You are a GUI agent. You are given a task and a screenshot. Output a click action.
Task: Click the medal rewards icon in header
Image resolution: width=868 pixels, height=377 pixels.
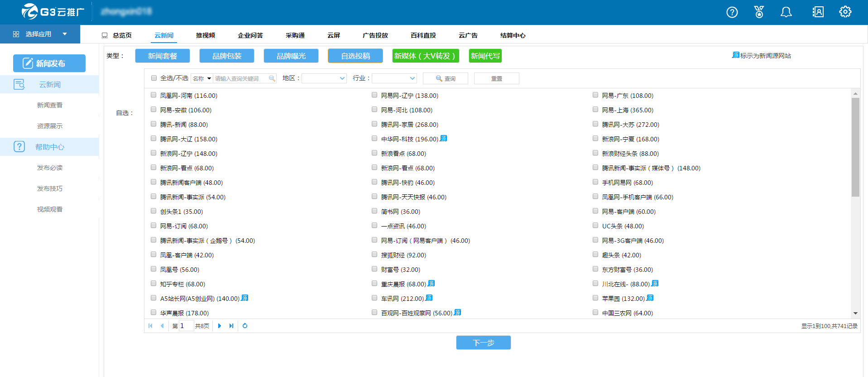pyautogui.click(x=759, y=12)
